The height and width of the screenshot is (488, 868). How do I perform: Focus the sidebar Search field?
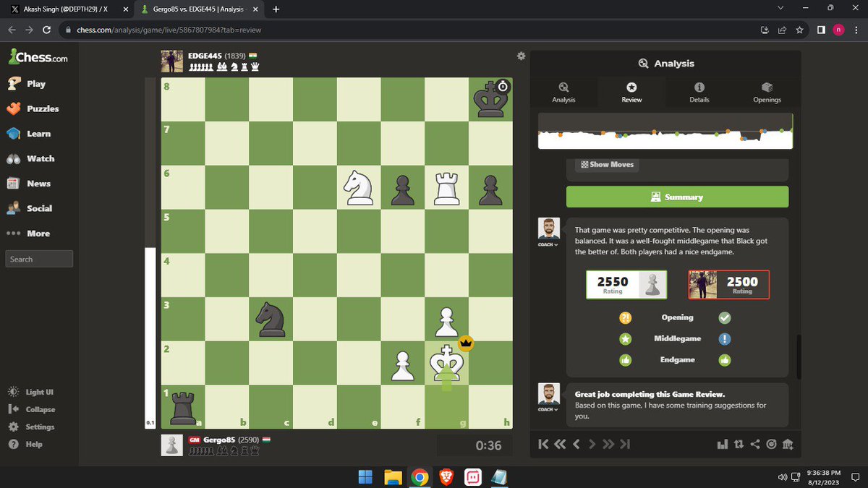[x=40, y=259]
